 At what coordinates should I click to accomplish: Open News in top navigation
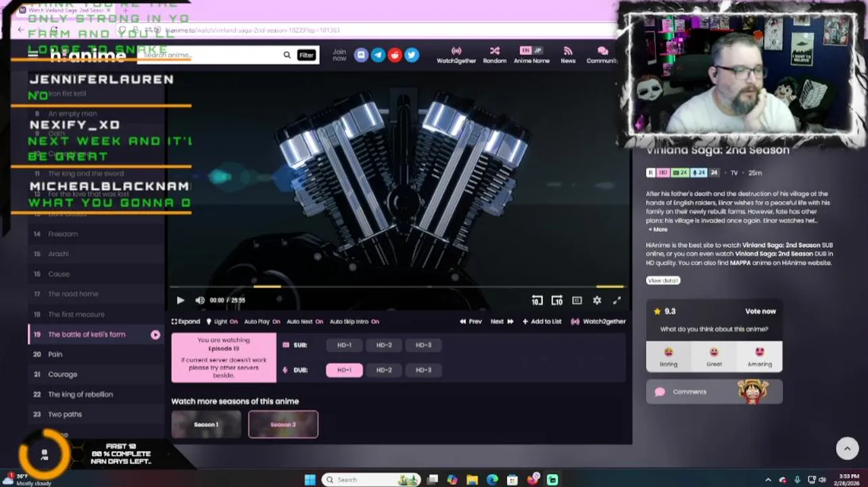click(568, 55)
